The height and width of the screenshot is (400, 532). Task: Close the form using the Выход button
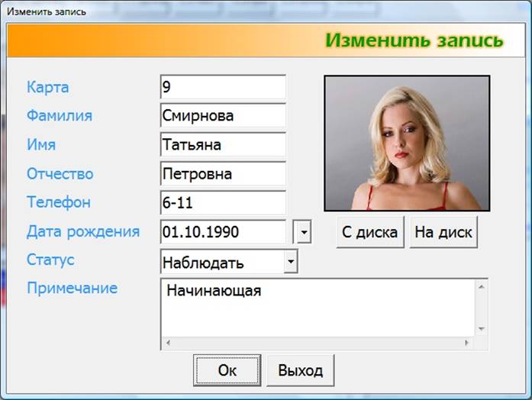300,370
